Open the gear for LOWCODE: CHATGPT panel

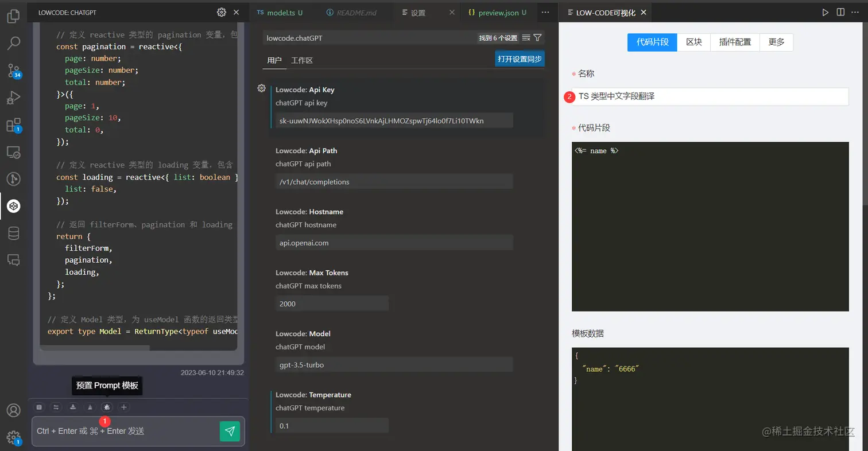click(222, 12)
